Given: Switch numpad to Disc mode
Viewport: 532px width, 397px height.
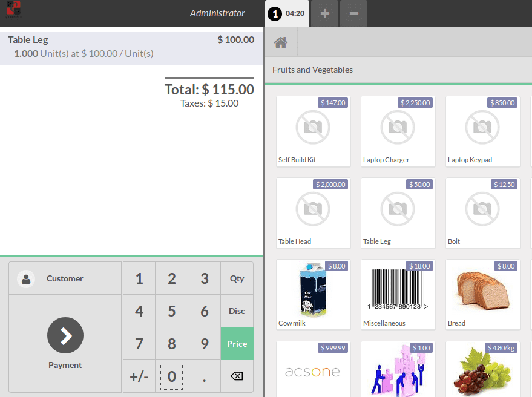Looking at the screenshot, I should pos(237,311).
